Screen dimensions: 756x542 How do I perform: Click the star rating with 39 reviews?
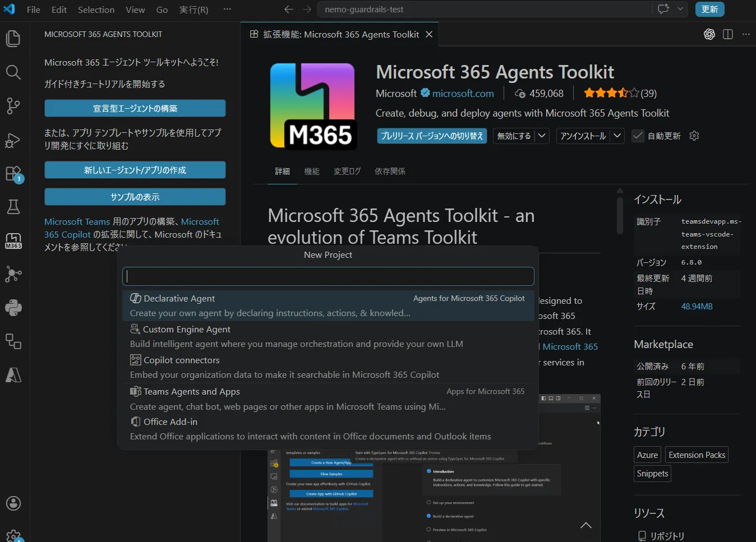tap(620, 93)
